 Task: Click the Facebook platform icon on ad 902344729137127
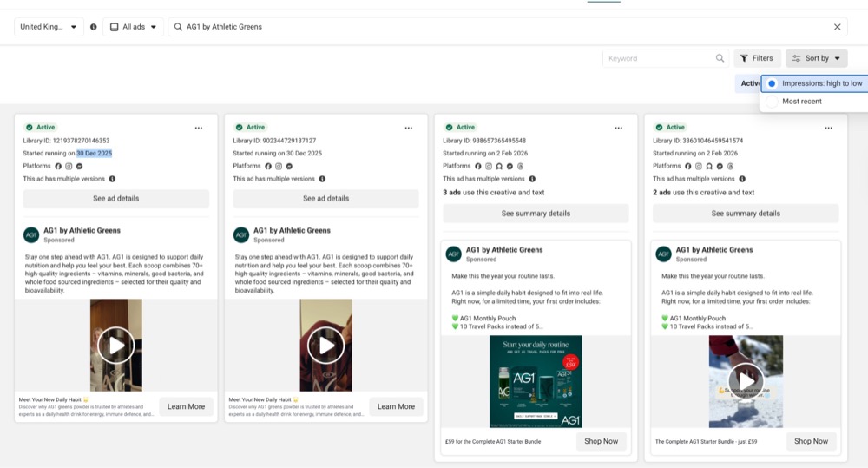(268, 166)
